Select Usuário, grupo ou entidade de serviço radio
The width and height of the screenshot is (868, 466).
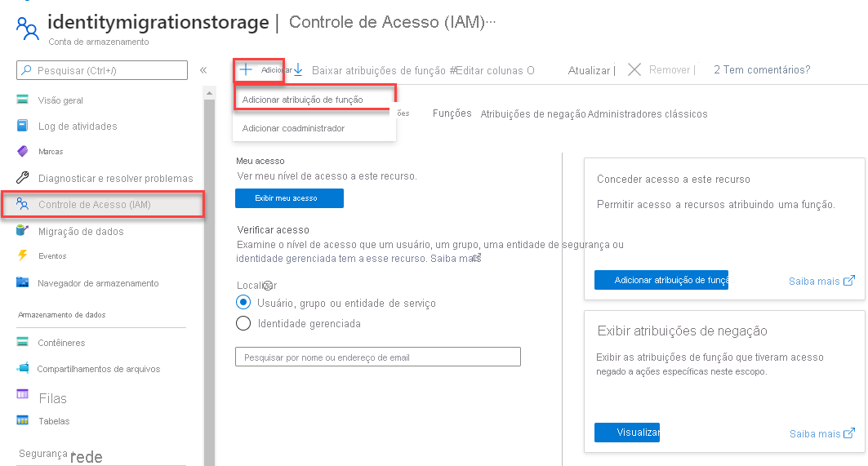pyautogui.click(x=243, y=303)
